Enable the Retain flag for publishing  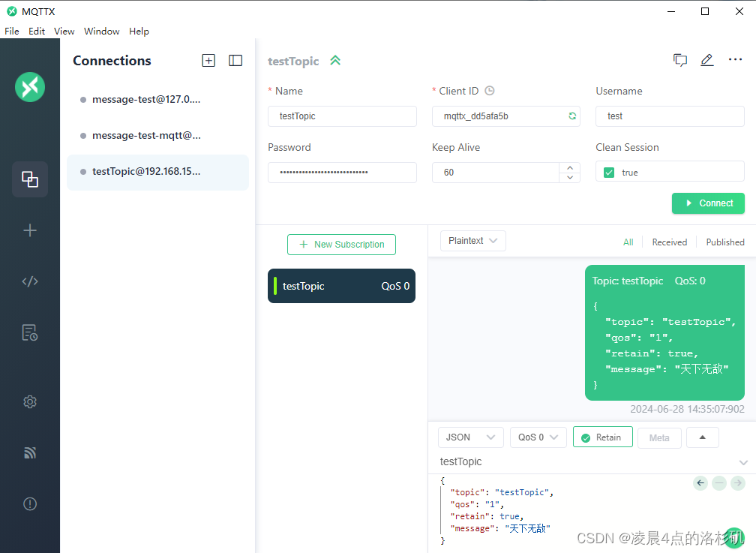click(x=602, y=437)
